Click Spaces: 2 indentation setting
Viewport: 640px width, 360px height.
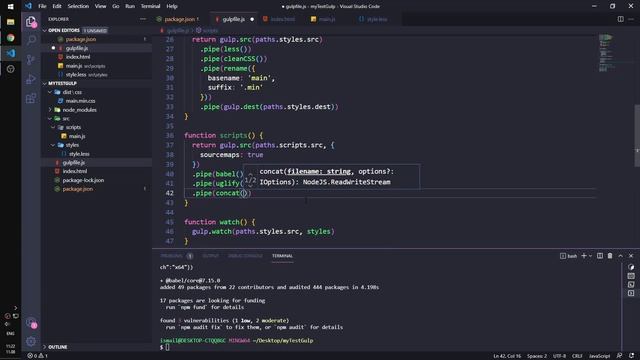(537, 356)
